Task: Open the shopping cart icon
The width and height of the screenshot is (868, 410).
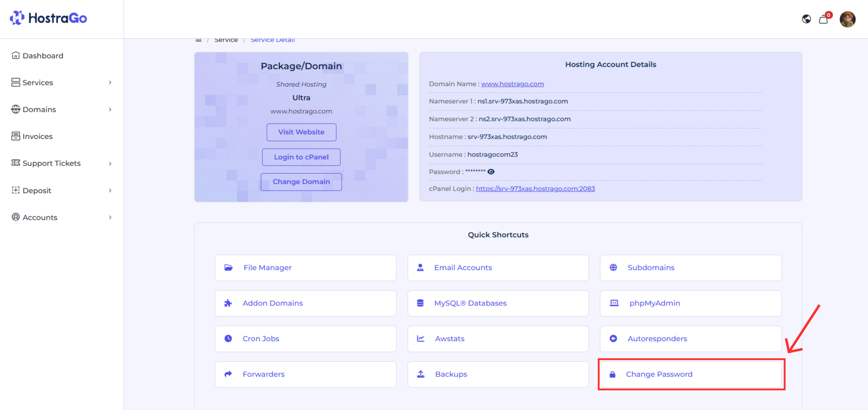Action: (x=823, y=19)
